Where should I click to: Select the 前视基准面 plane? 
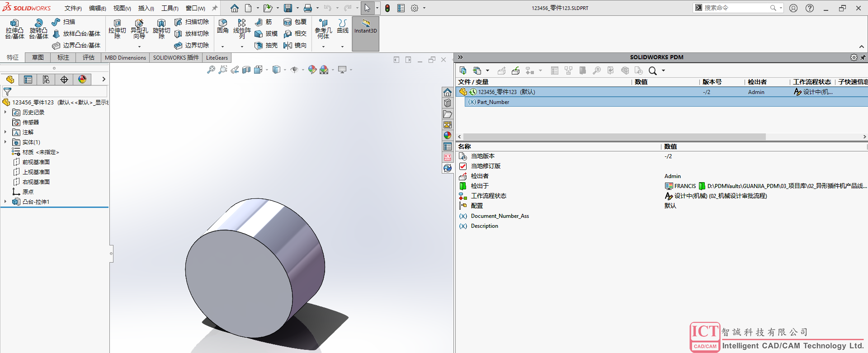(x=36, y=162)
